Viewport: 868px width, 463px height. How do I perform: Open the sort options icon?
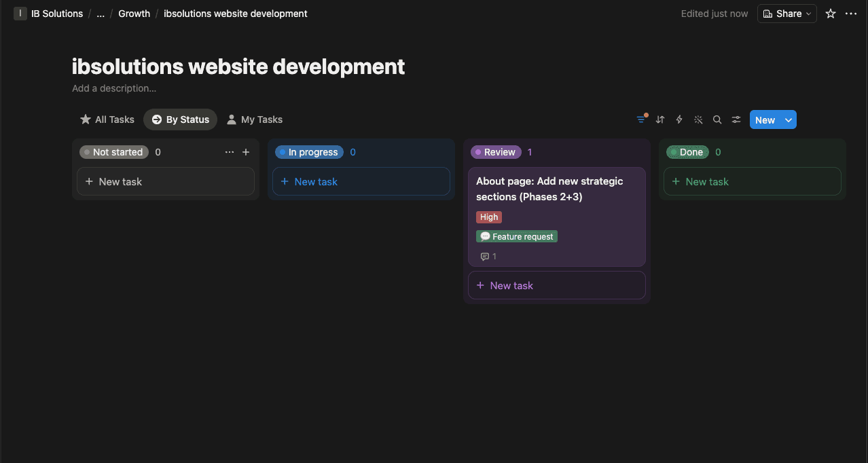tap(659, 119)
